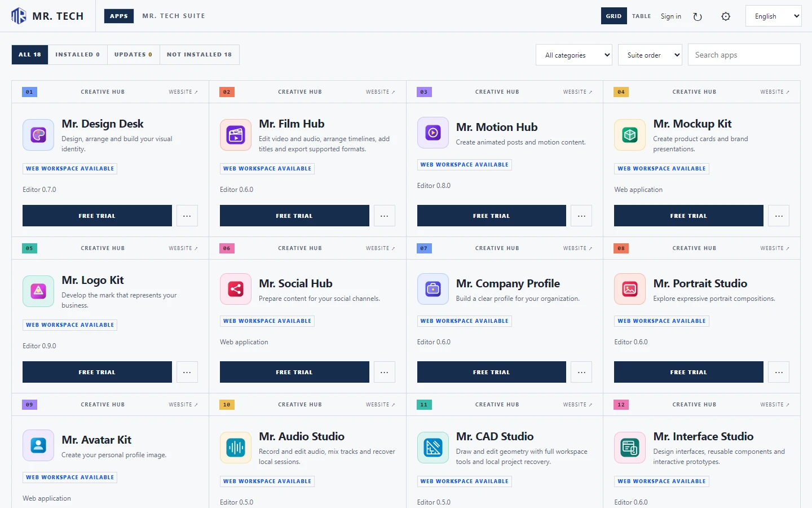Open the All categories dropdown
This screenshot has width=812, height=508.
574,55
